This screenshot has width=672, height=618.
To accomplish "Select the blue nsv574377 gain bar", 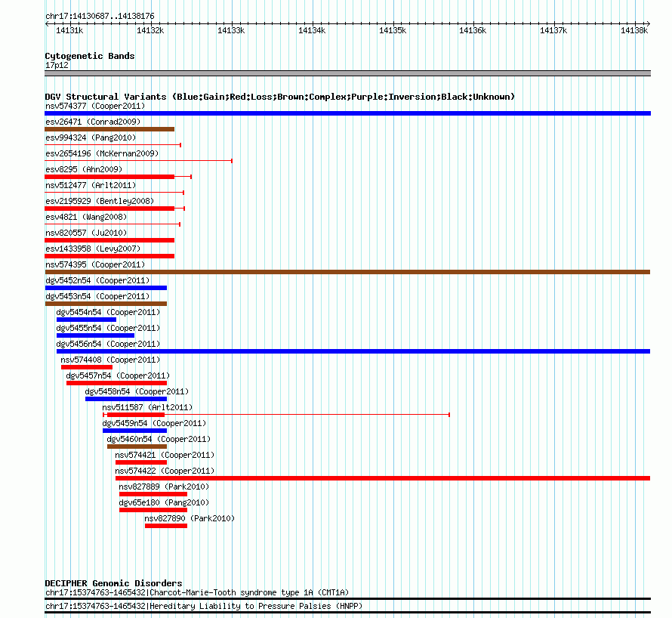I will tap(347, 113).
